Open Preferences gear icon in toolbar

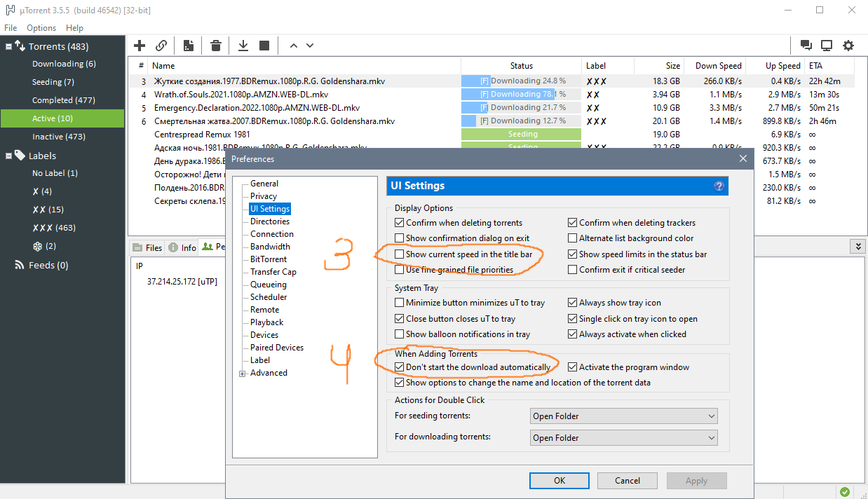(x=848, y=46)
